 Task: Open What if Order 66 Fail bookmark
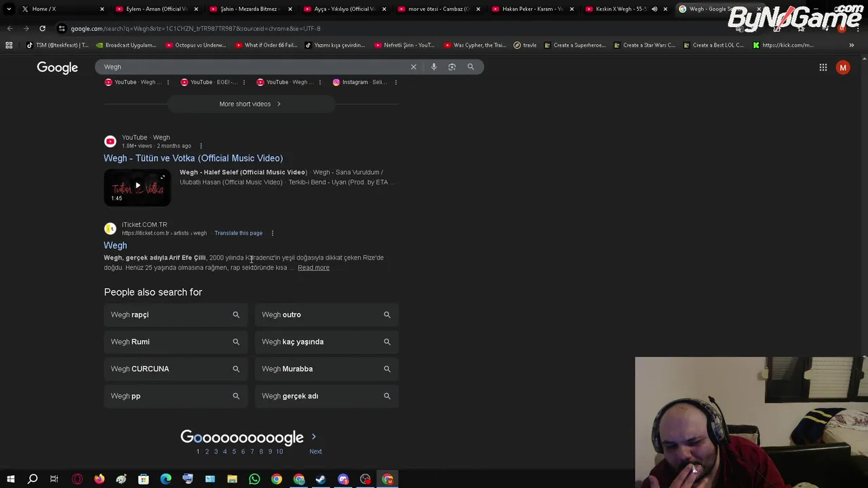[267, 45]
